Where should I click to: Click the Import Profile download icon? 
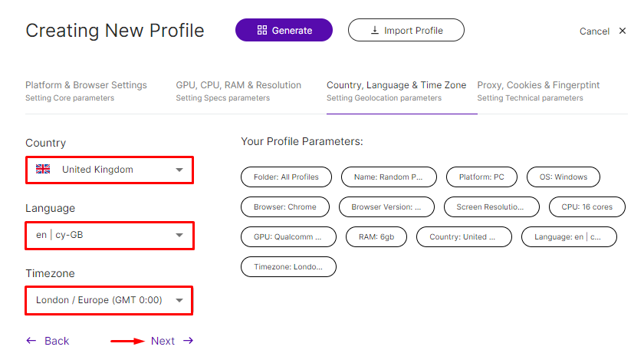point(375,30)
